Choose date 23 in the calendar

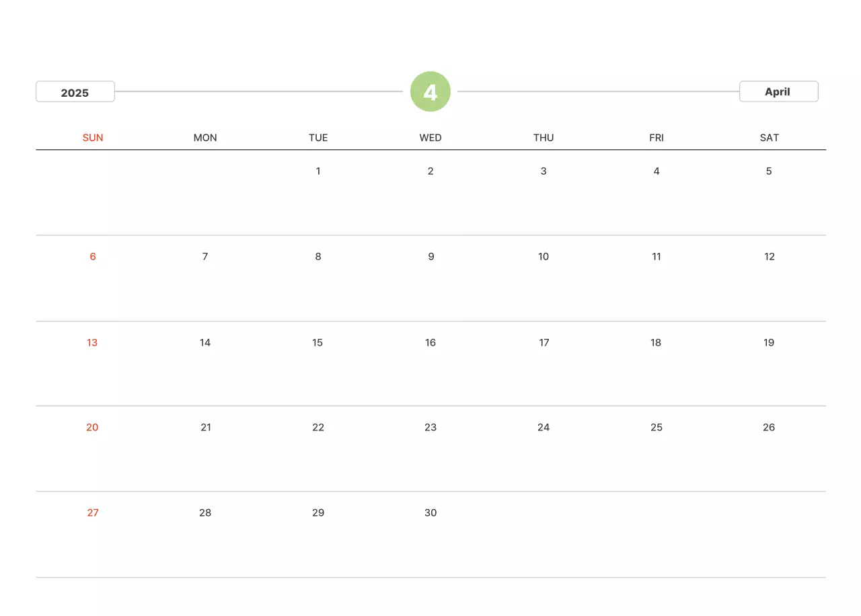pyautogui.click(x=430, y=427)
